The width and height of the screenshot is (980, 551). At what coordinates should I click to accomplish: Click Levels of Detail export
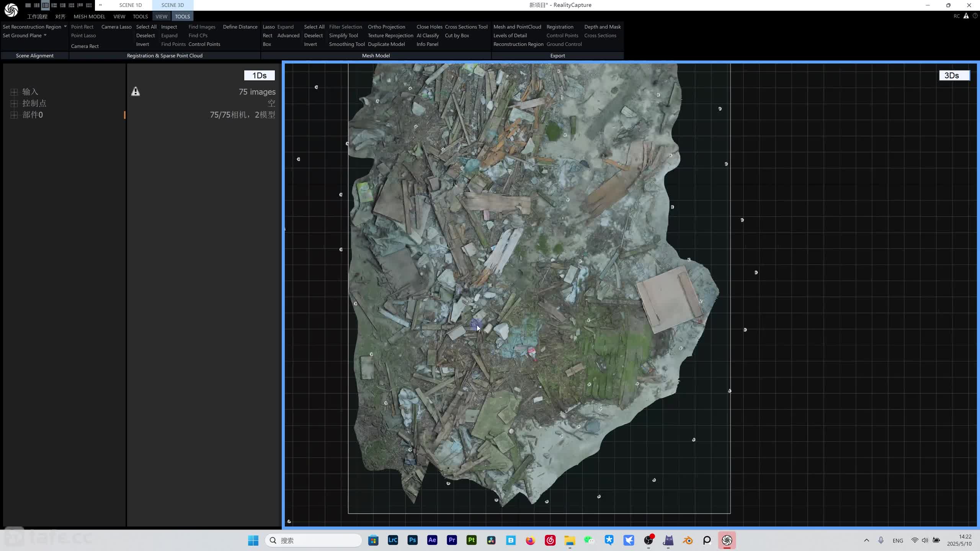tap(510, 36)
